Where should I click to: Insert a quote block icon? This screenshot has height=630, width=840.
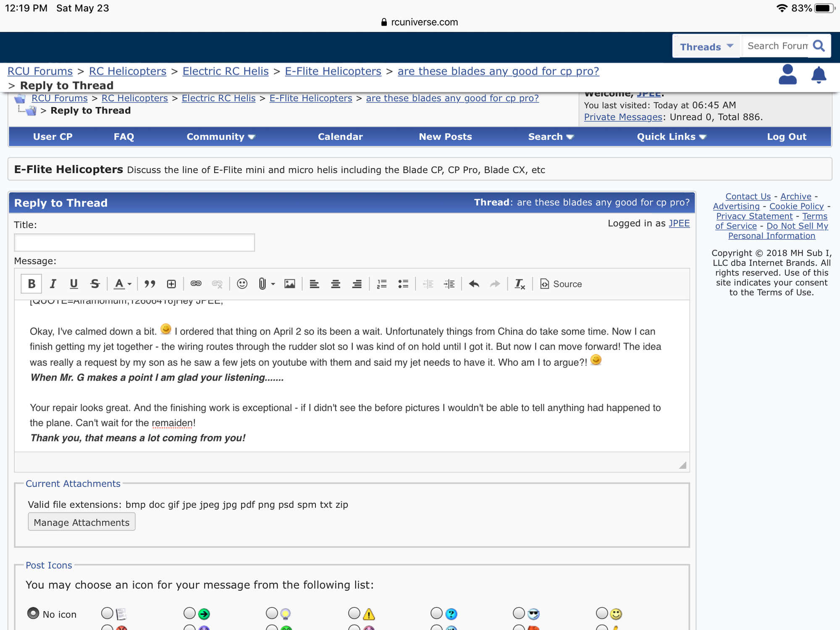[x=150, y=284]
